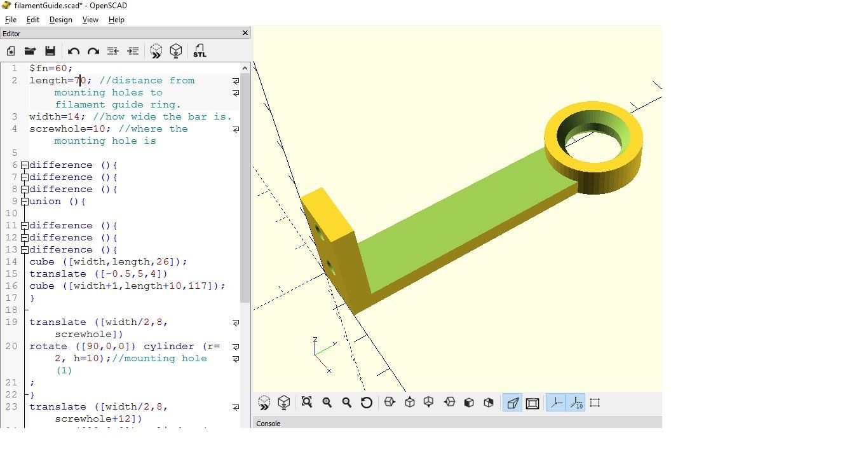Open the View menu
The height and width of the screenshot is (463, 868).
(x=90, y=20)
